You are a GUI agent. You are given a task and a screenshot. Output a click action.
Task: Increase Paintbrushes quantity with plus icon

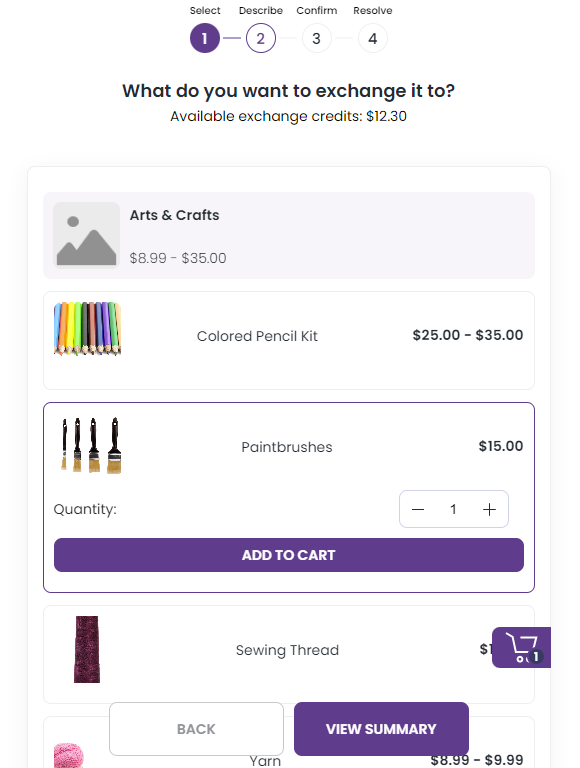point(489,509)
